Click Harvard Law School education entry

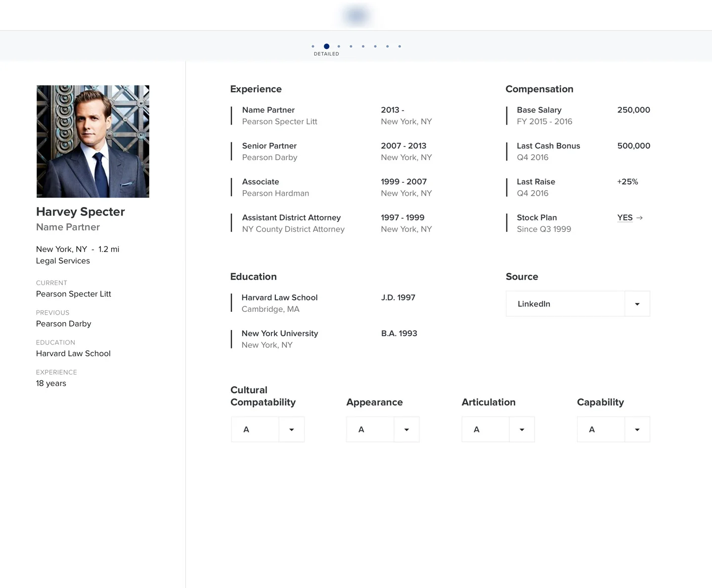tap(279, 297)
